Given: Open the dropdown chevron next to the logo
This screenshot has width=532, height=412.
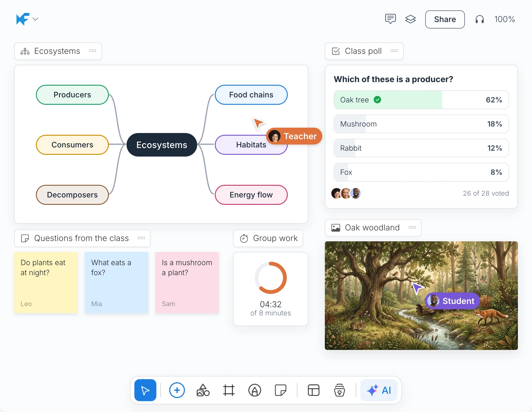Looking at the screenshot, I should tap(35, 19).
